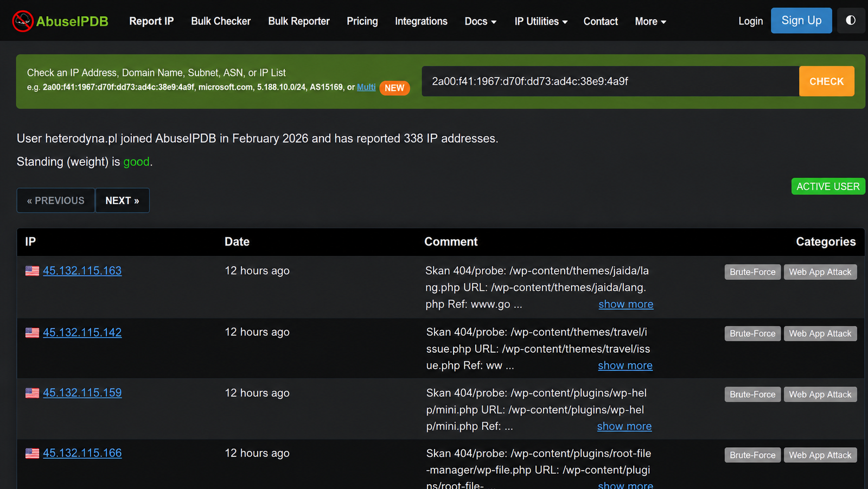This screenshot has height=489, width=868.
Task: Click the orange CHECK button
Action: 826,81
